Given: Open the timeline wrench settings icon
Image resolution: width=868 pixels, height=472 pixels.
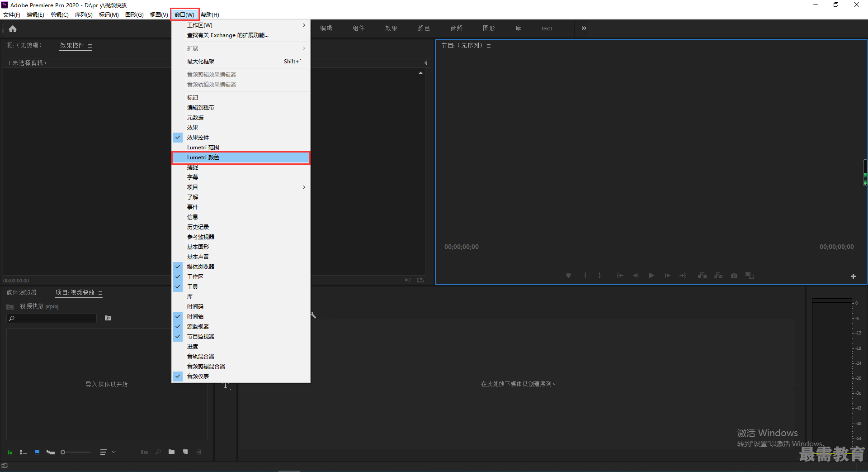Looking at the screenshot, I should coord(313,315).
